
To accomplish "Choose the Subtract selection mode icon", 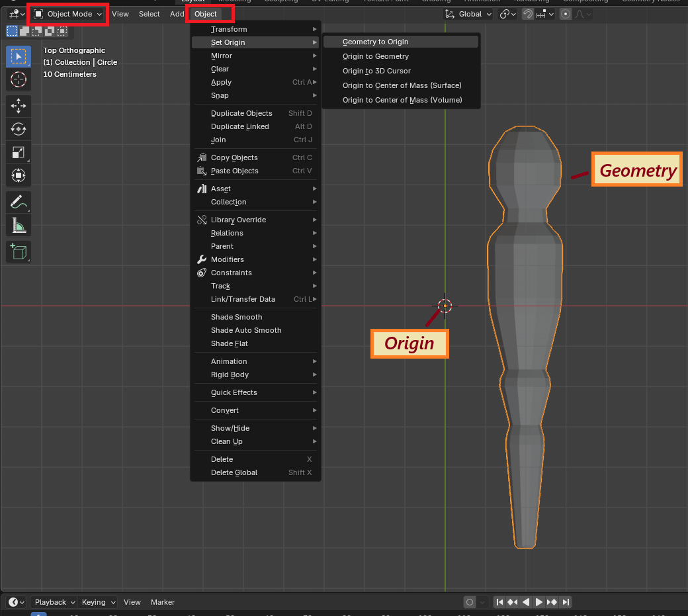I will click(x=37, y=31).
